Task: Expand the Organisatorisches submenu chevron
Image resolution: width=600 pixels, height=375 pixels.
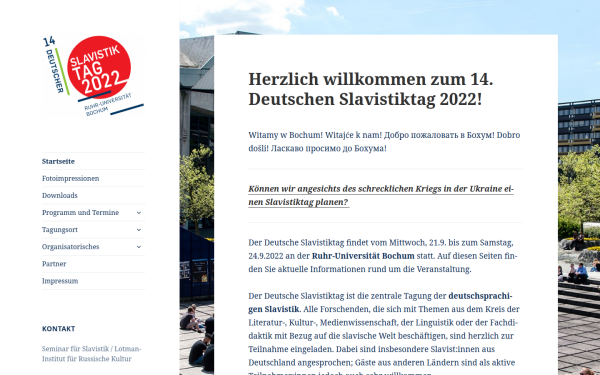Action: pyautogui.click(x=139, y=247)
